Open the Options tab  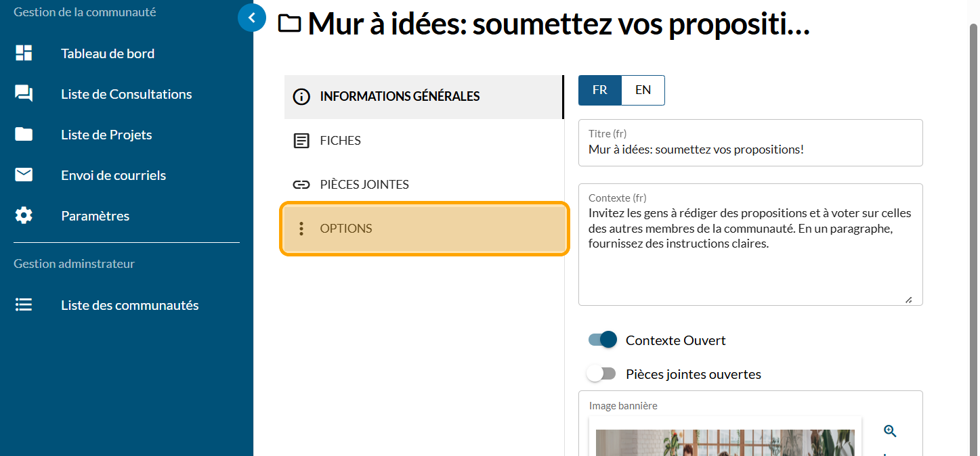[424, 229]
